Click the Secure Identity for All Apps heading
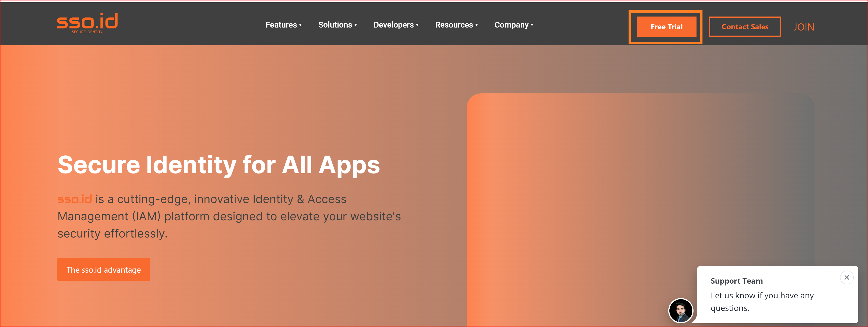 click(219, 165)
